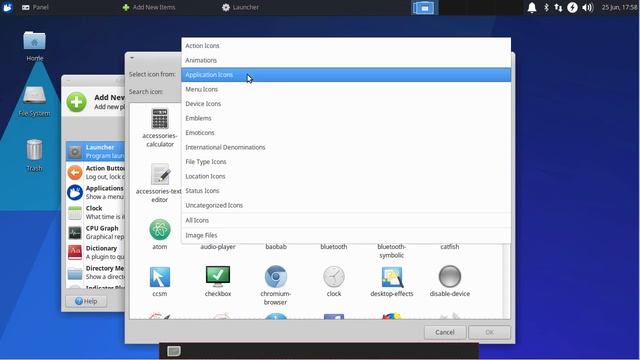This screenshot has height=360, width=640.
Task: Open the icon chooser window menu arrow
Action: click(132, 58)
